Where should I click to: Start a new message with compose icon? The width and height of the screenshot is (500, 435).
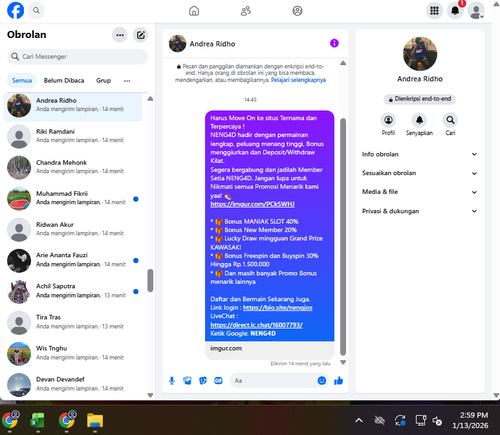[141, 35]
